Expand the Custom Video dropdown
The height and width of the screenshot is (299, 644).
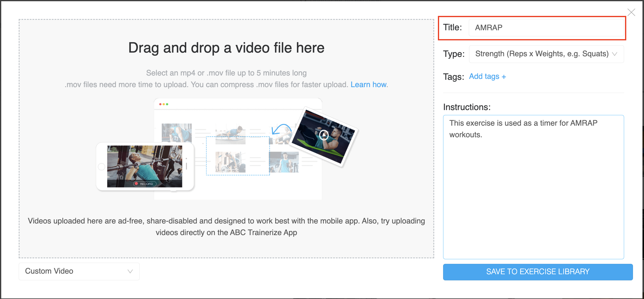(x=79, y=271)
